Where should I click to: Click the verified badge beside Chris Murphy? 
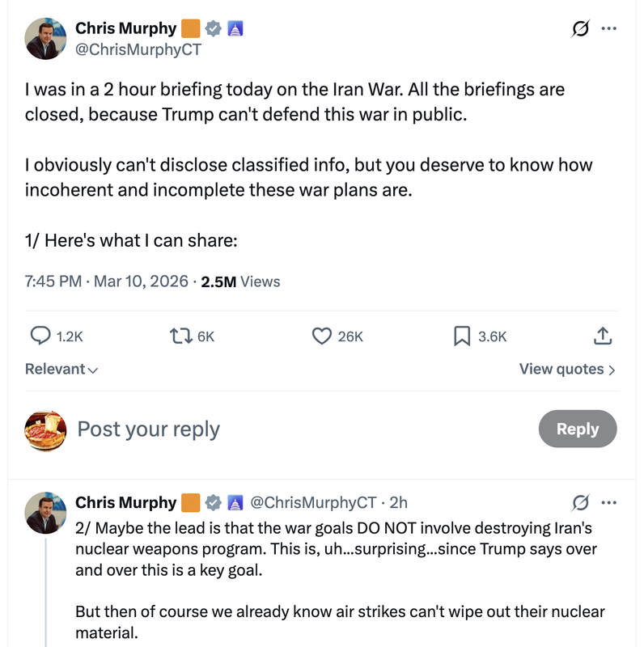214,29
